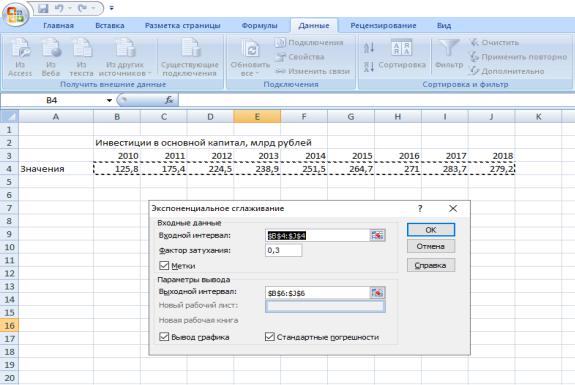The height and width of the screenshot is (385, 575).
Task: Select column A header
Action: click(x=56, y=117)
